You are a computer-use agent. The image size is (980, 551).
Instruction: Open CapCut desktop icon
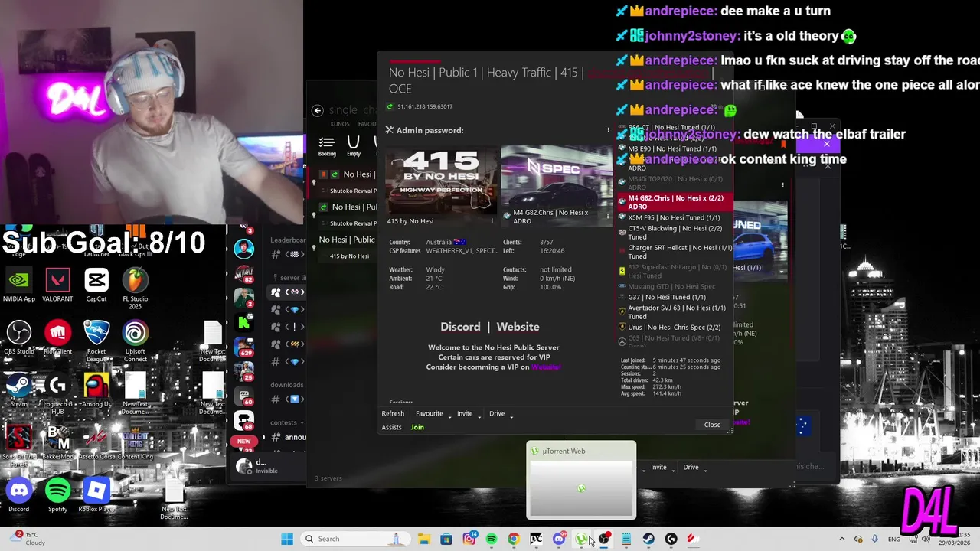tap(96, 285)
